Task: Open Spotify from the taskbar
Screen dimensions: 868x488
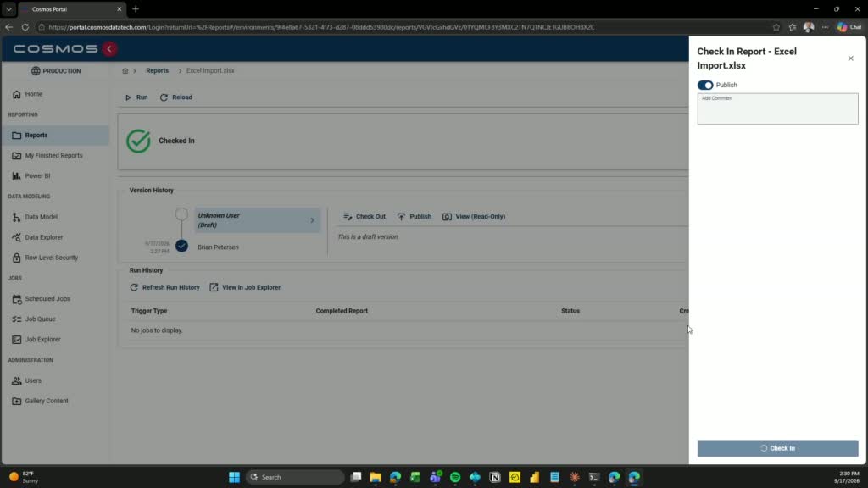Action: (455, 477)
